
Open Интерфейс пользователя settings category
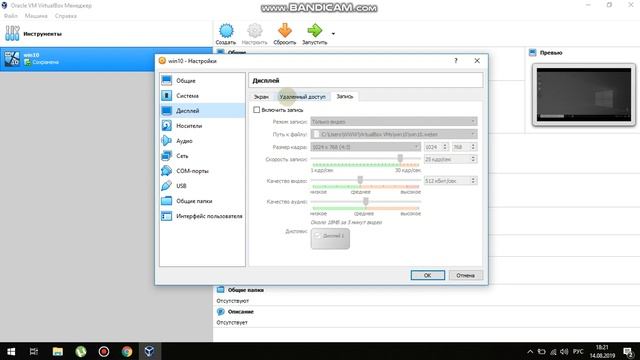tap(202, 216)
